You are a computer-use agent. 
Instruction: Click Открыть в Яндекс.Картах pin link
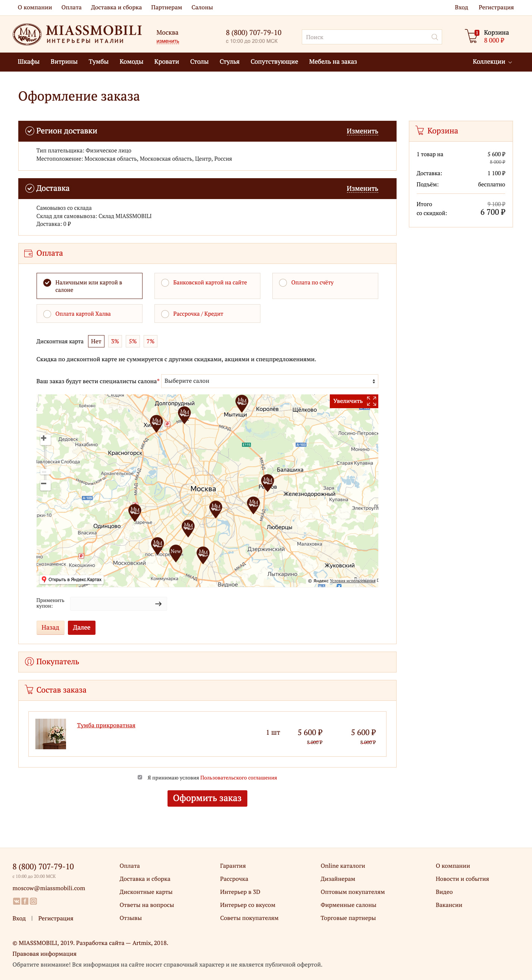pyautogui.click(x=72, y=579)
